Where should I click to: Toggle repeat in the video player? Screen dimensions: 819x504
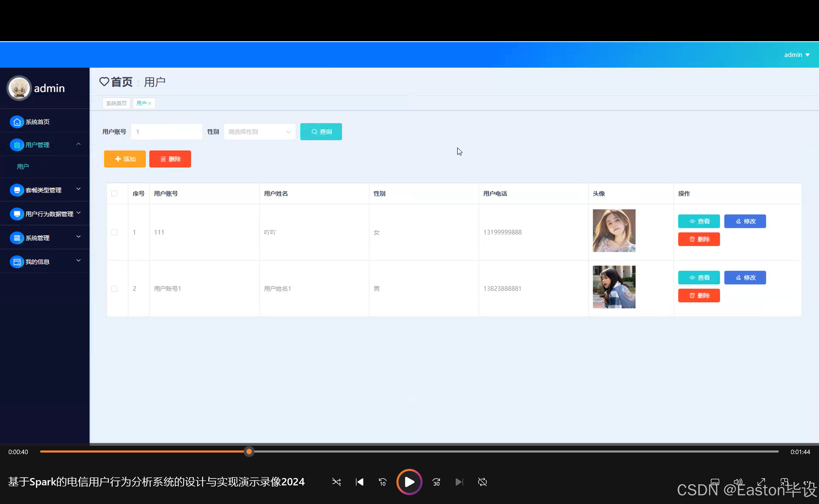tap(482, 482)
